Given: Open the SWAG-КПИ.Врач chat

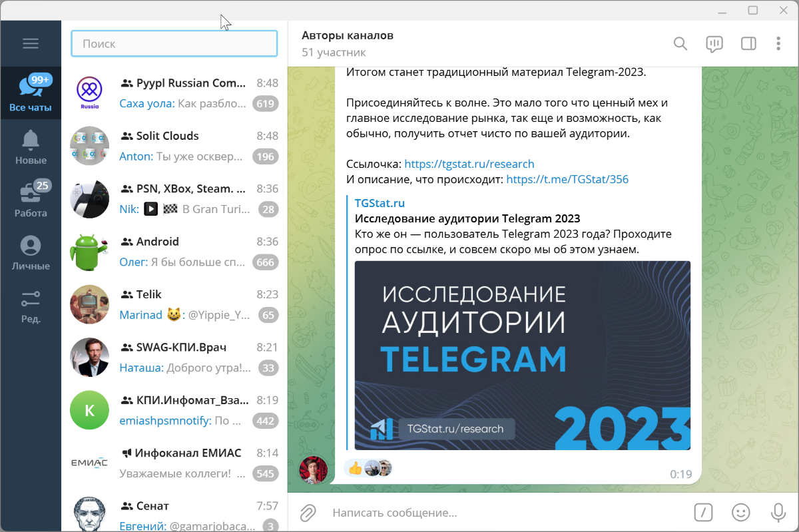Looking at the screenshot, I should [x=174, y=358].
